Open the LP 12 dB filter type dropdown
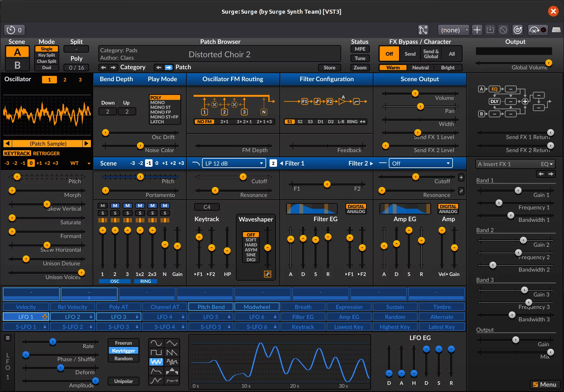564x392 pixels. [x=234, y=163]
